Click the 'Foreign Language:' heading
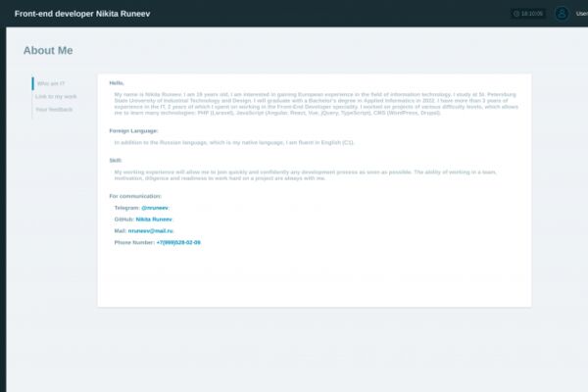The image size is (588, 392). [133, 131]
